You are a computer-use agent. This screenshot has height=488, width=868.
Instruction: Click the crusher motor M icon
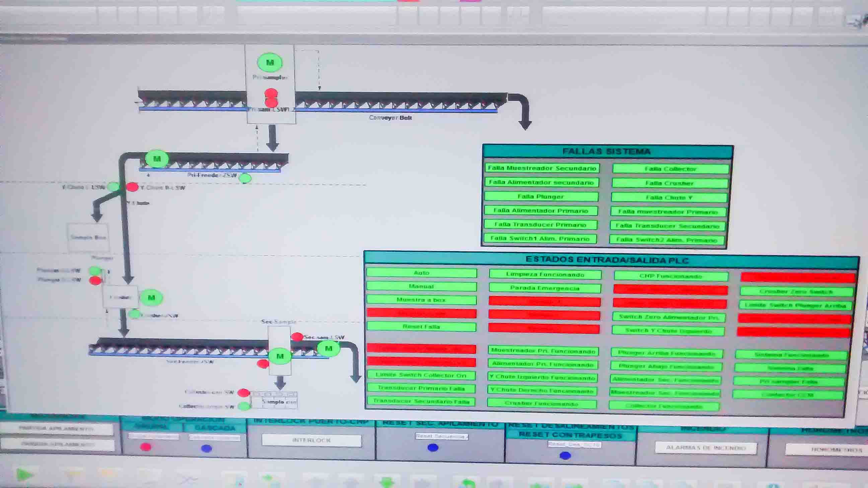pos(151,297)
